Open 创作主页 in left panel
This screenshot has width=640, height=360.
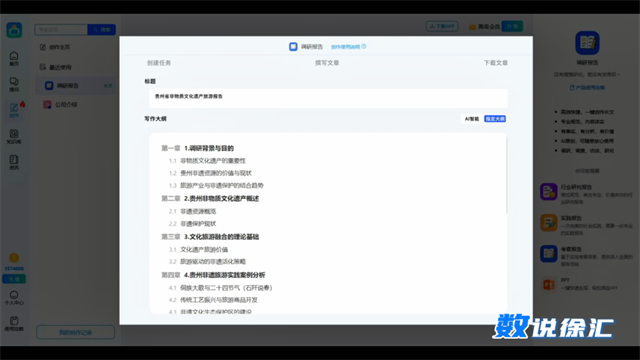pos(59,47)
